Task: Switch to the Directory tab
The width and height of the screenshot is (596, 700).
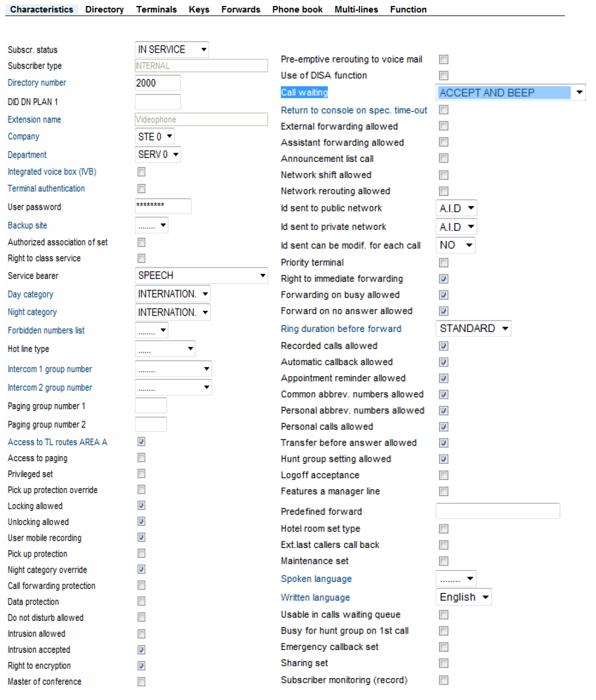Action: (104, 9)
